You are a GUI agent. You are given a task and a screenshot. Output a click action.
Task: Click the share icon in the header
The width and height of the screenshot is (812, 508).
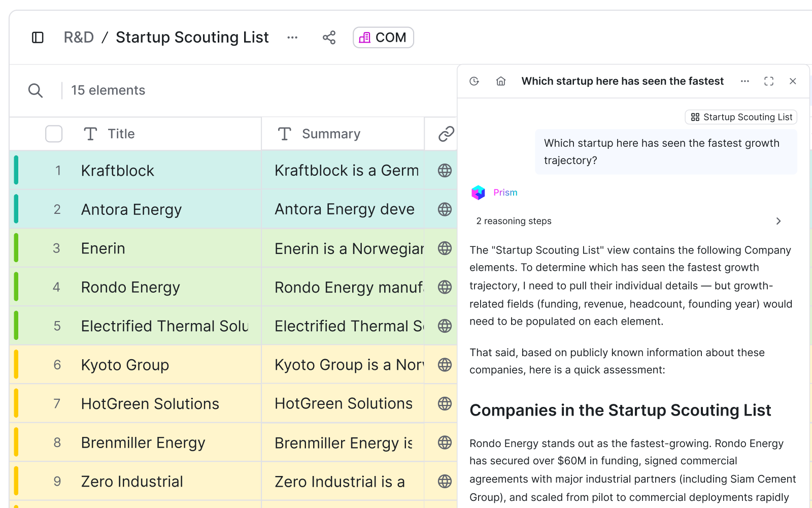pos(329,38)
